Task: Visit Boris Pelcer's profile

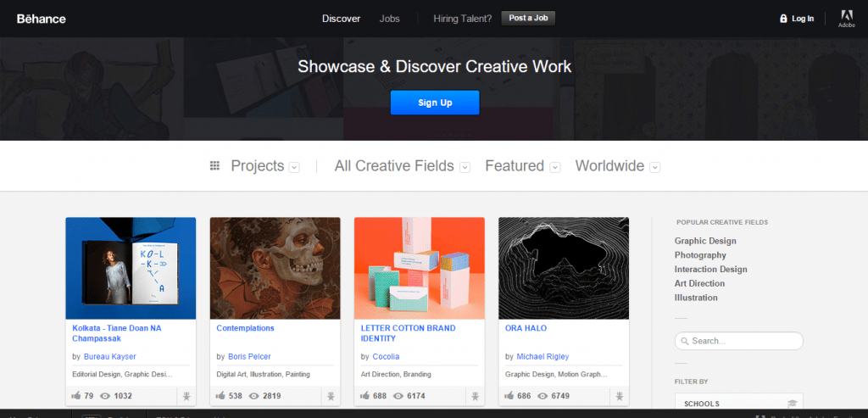Action: click(249, 357)
